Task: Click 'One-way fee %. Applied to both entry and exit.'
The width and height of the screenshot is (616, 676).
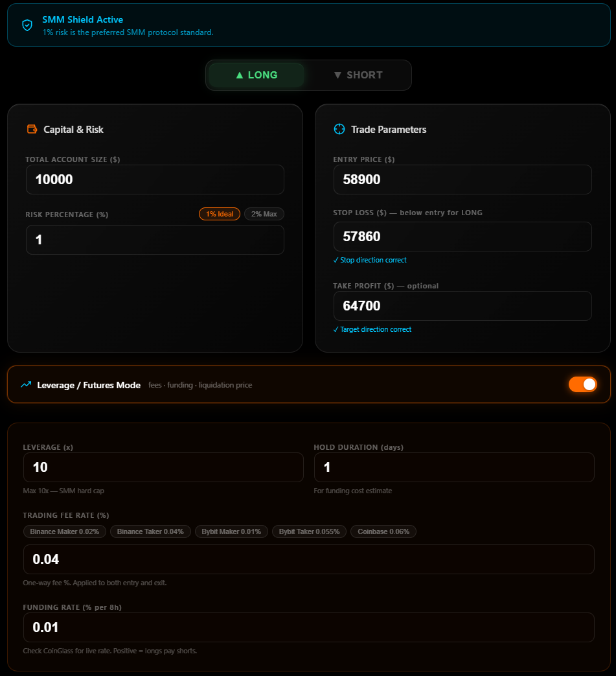Action: [95, 583]
